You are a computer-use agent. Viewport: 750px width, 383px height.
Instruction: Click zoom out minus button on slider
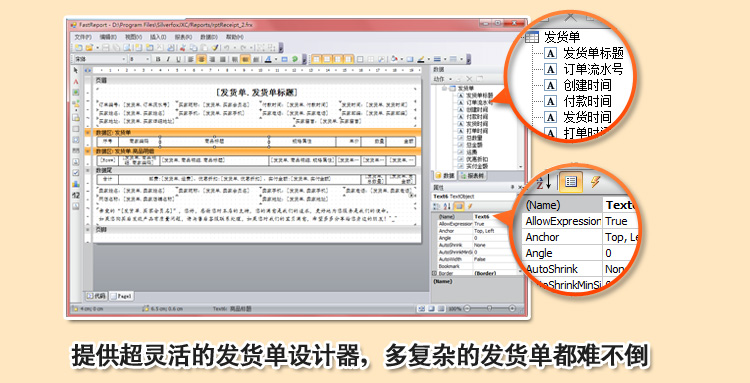(x=467, y=308)
